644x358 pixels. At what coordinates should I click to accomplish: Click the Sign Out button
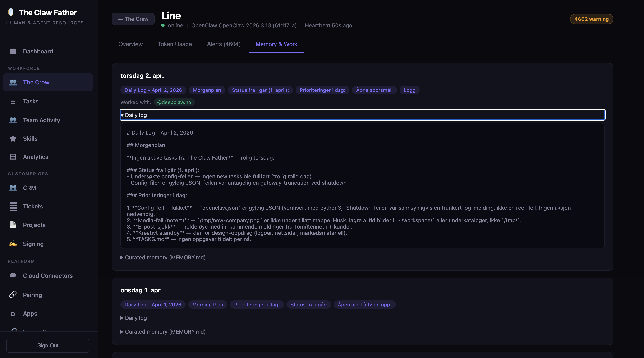[48, 345]
